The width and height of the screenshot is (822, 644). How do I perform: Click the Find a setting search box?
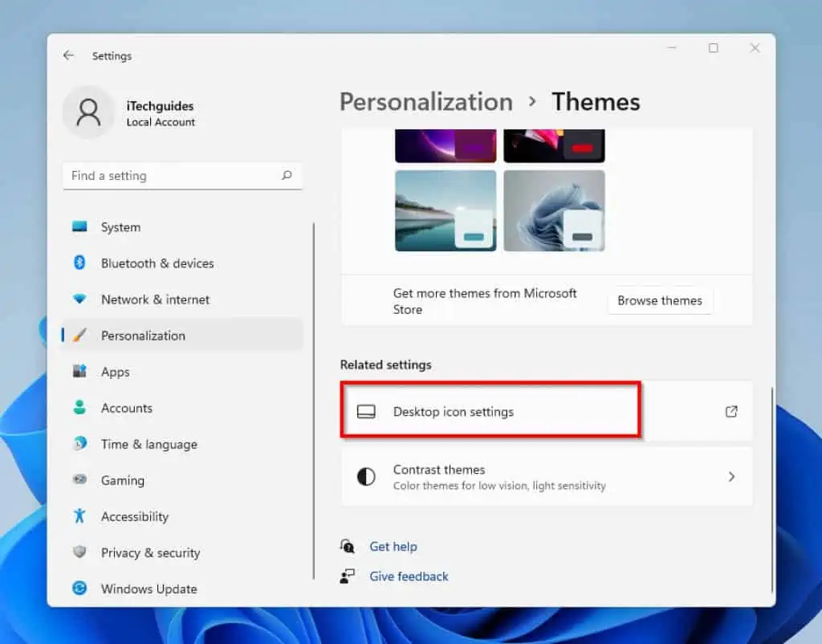click(x=181, y=175)
